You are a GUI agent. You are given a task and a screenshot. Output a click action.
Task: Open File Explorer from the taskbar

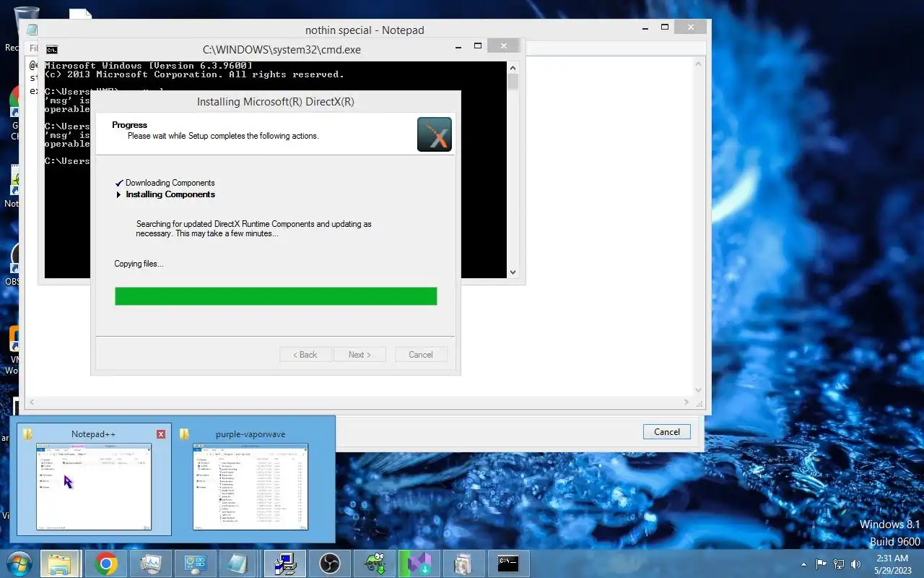[59, 564]
